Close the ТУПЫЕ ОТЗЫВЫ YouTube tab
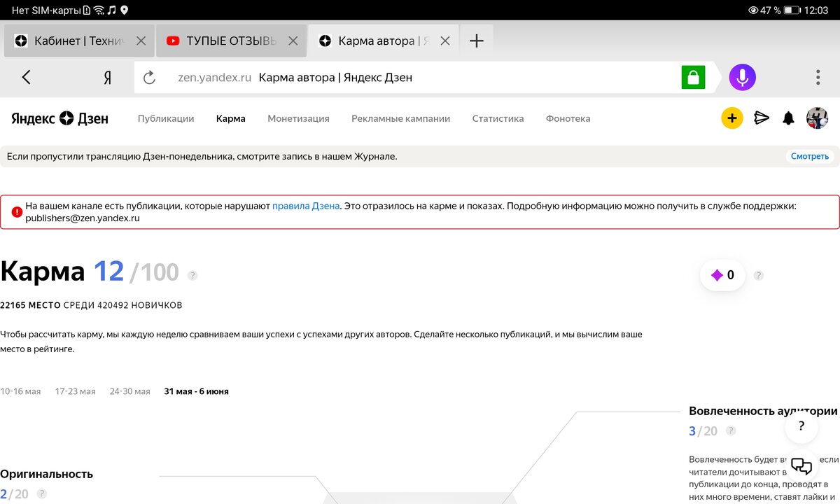 tap(293, 41)
